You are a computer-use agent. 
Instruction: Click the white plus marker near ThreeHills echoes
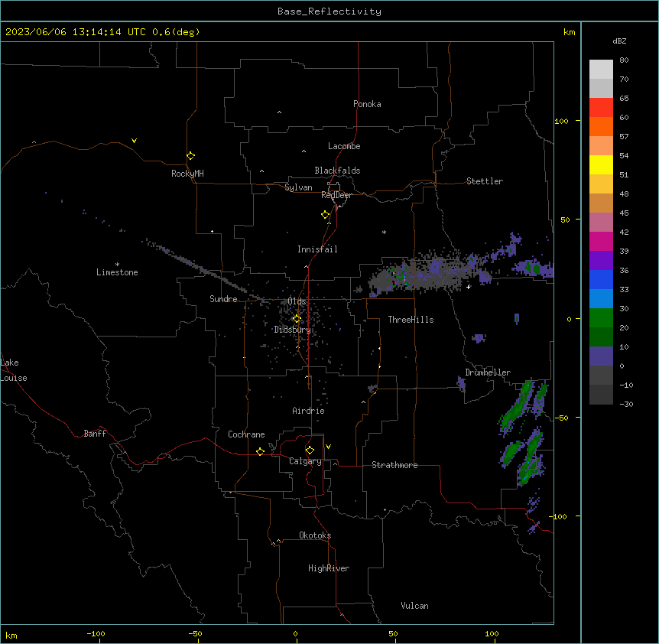coord(469,287)
